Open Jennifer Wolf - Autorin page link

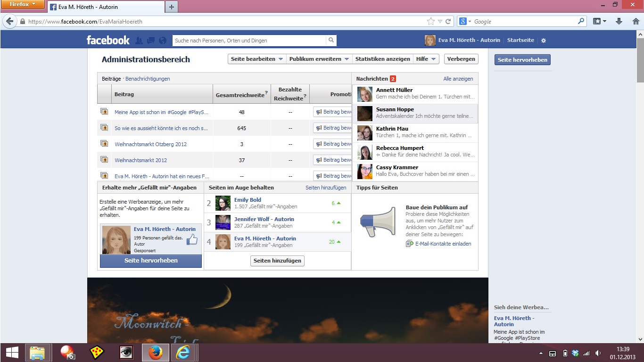coord(264,219)
